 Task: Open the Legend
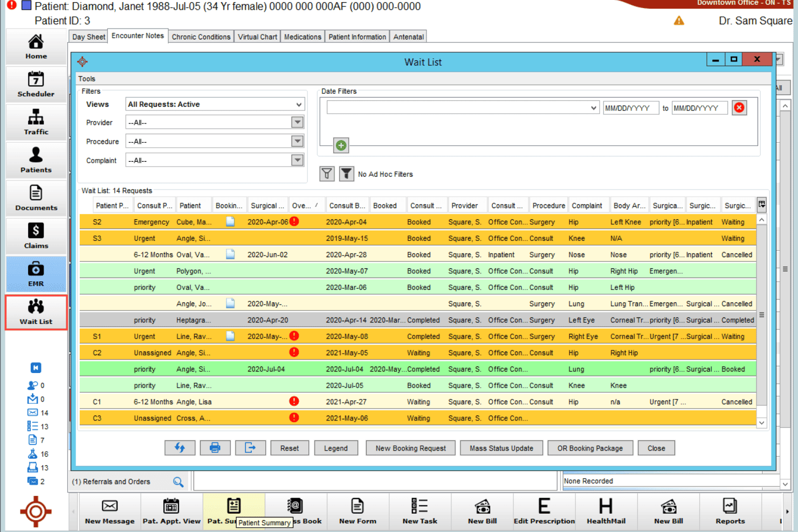coord(336,448)
